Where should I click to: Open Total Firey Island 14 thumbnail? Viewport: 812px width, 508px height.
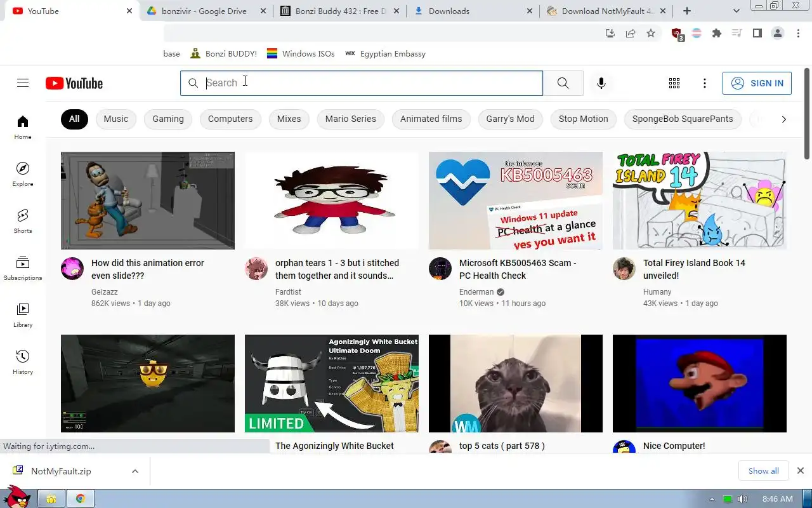point(700,201)
